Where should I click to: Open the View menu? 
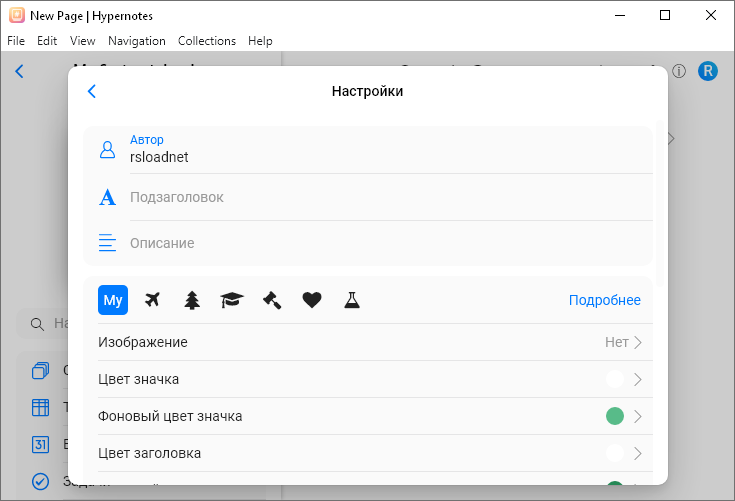coord(82,41)
